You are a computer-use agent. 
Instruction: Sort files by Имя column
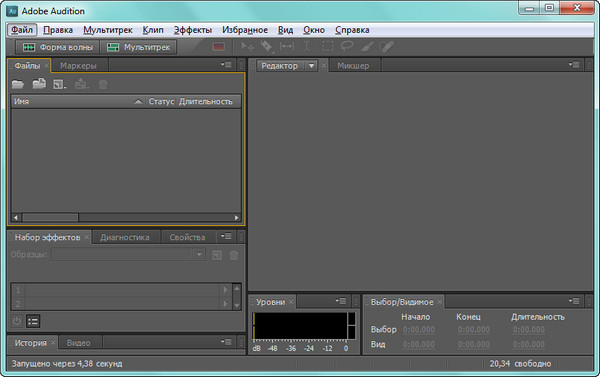point(78,101)
